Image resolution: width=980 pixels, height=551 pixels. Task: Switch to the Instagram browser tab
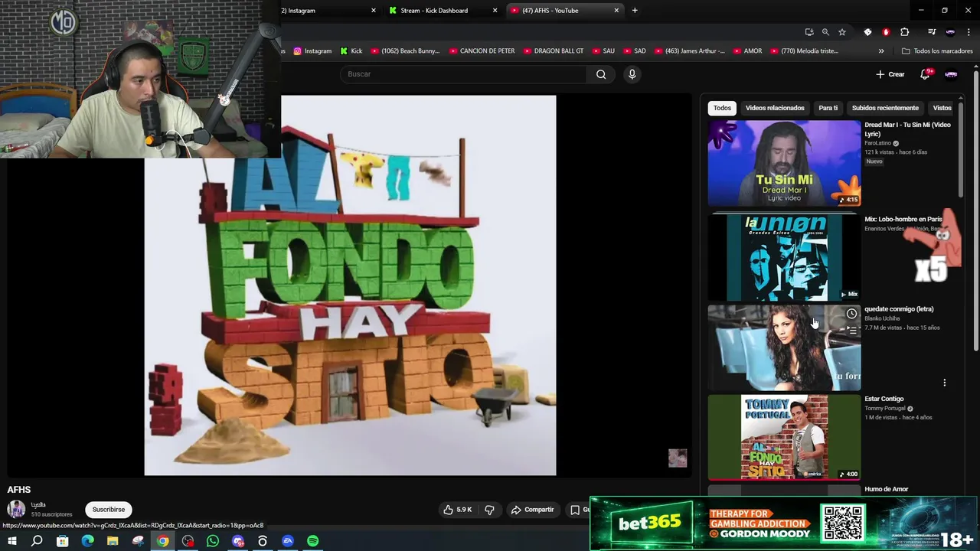(329, 11)
